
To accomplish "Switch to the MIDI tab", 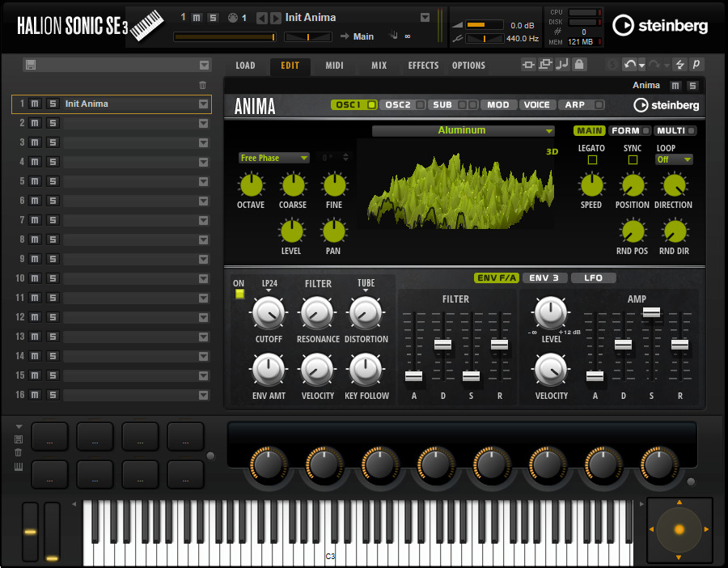I will click(x=334, y=66).
